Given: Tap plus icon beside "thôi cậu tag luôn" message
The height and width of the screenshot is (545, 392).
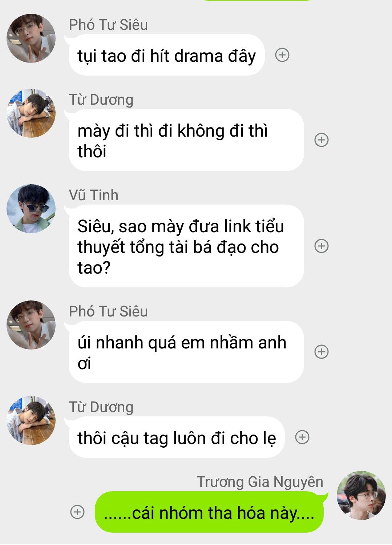Looking at the screenshot, I should point(302,437).
